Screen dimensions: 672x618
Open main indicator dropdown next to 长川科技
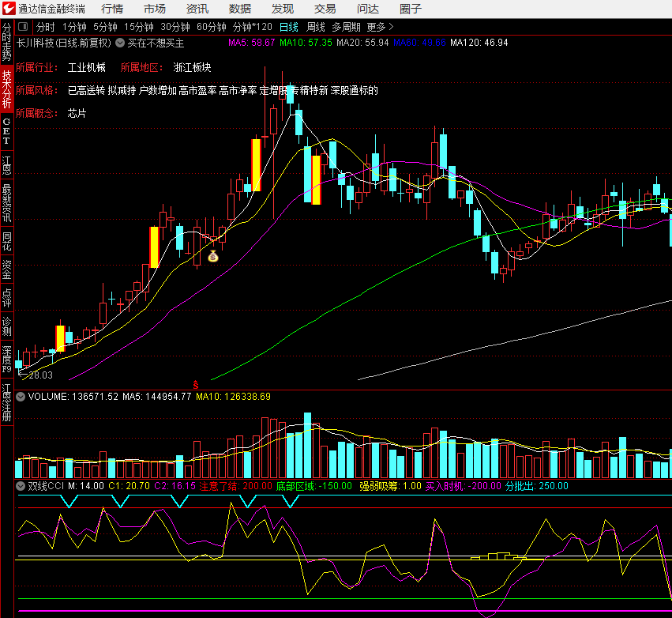pyautogui.click(x=120, y=43)
